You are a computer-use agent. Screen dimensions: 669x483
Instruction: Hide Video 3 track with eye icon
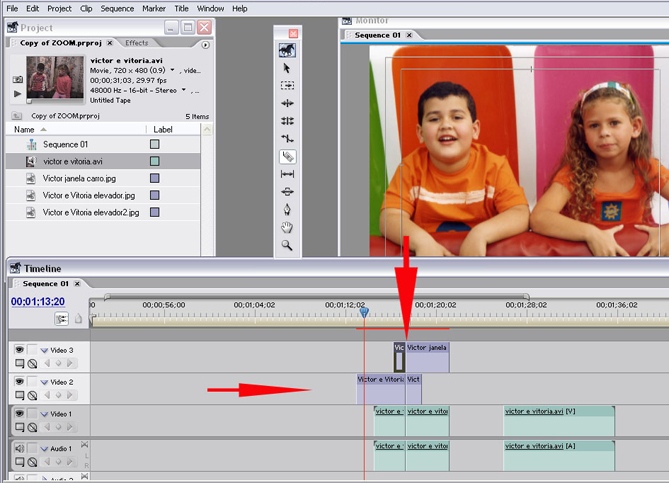tap(19, 350)
